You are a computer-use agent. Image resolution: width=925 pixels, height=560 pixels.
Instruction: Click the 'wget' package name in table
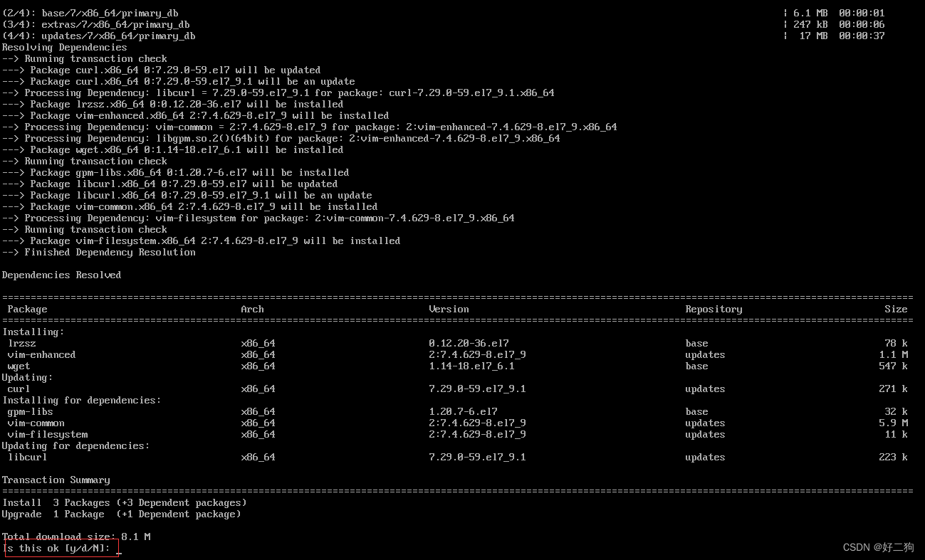click(x=19, y=366)
